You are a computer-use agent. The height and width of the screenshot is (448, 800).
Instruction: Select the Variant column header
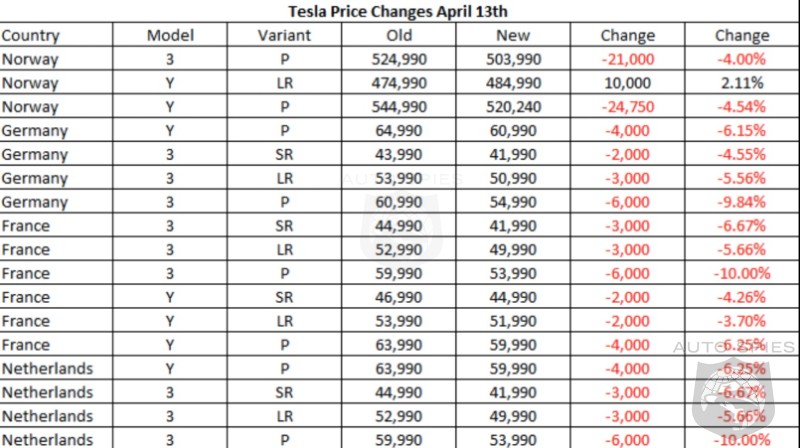click(284, 35)
